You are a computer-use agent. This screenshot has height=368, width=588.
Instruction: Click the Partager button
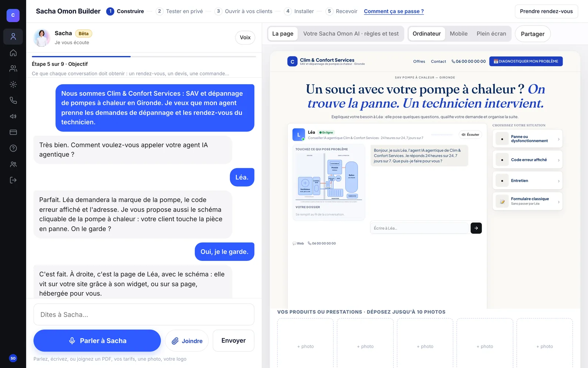click(533, 34)
